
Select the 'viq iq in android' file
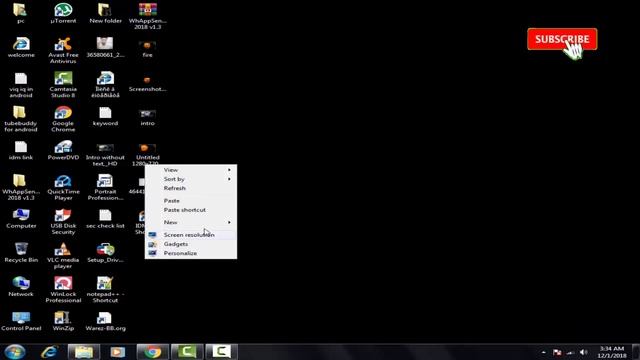click(20, 84)
